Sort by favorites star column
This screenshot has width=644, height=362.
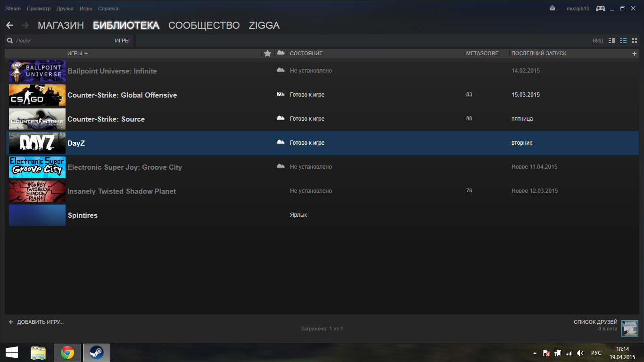(x=267, y=53)
